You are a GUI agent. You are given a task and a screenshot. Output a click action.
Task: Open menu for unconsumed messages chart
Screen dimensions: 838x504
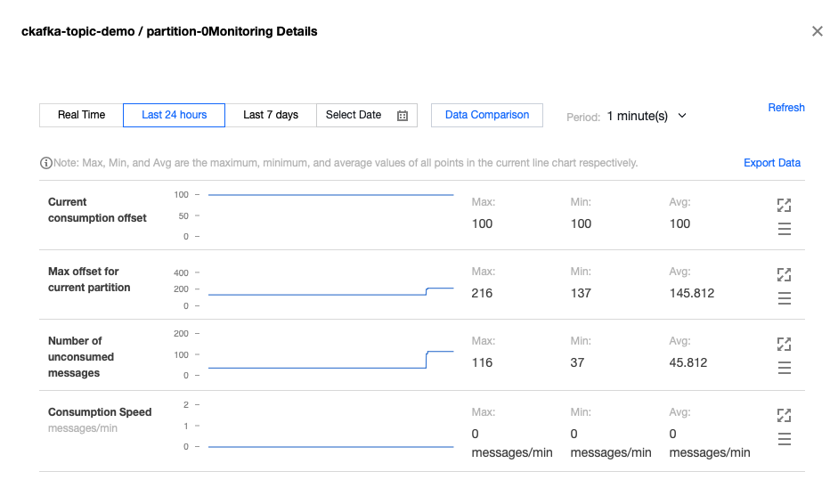click(784, 368)
